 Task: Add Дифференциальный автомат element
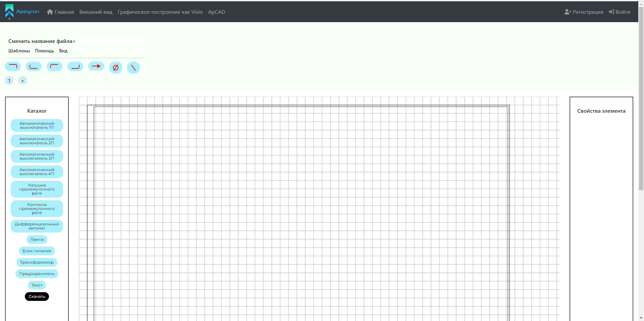(37, 226)
